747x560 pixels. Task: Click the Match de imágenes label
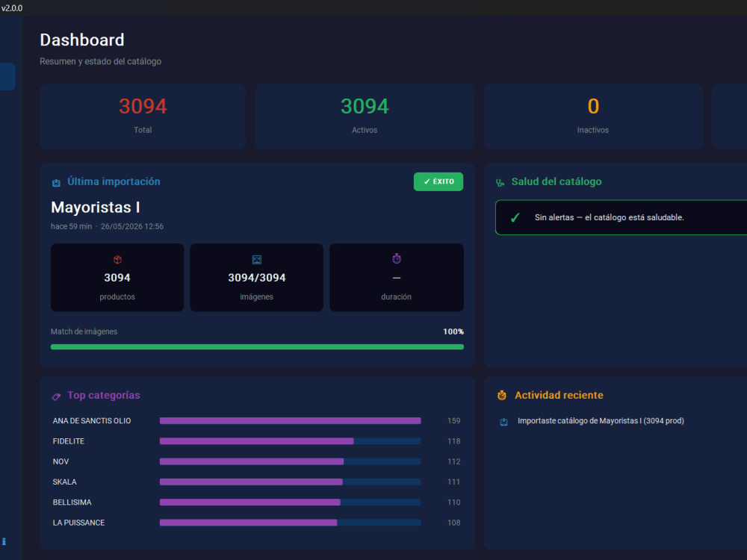click(x=84, y=332)
